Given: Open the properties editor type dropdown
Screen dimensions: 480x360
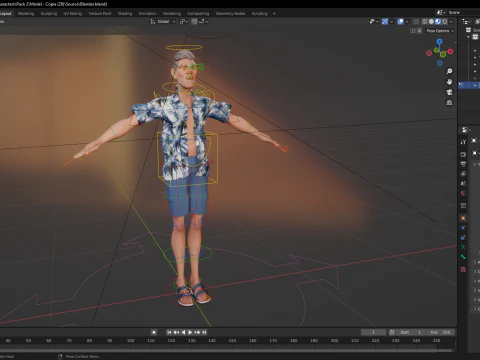Looking at the screenshot, I should (x=466, y=130).
